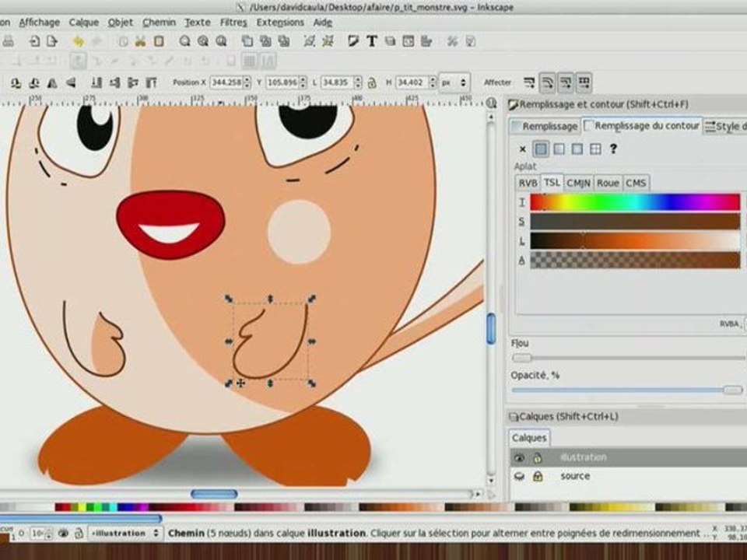Image resolution: width=747 pixels, height=560 pixels.
Task: Toggle scale rounded corners option
Action: click(547, 83)
